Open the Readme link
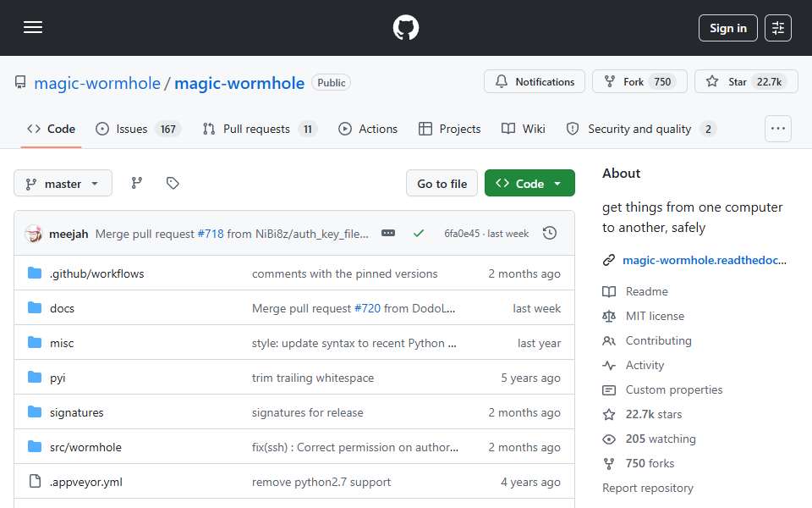Viewport: 812px width, 508px height. click(647, 291)
